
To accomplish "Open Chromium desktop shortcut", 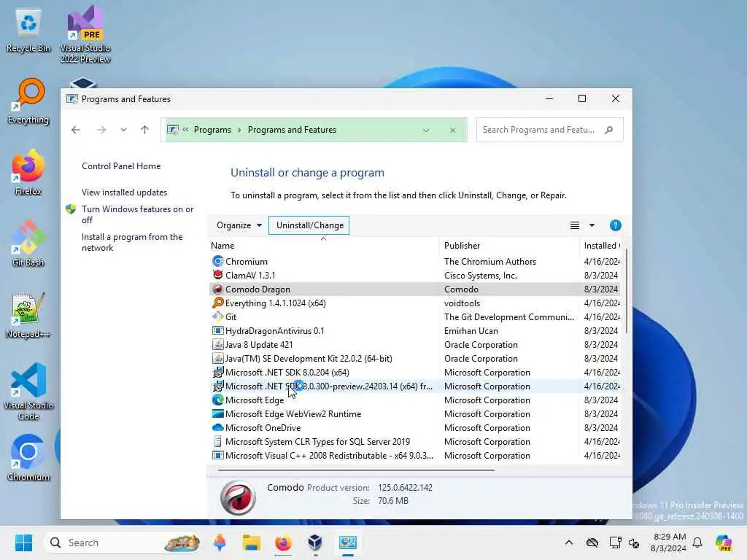I will point(28,458).
